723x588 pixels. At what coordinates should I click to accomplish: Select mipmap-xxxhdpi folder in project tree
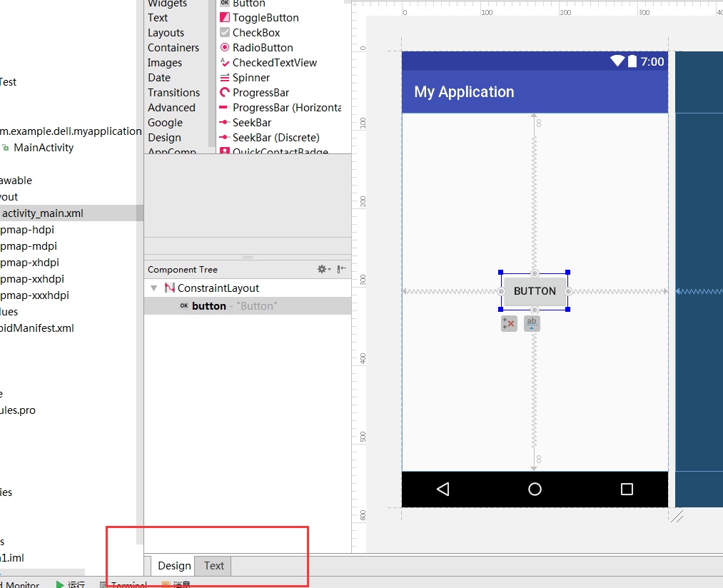click(34, 295)
